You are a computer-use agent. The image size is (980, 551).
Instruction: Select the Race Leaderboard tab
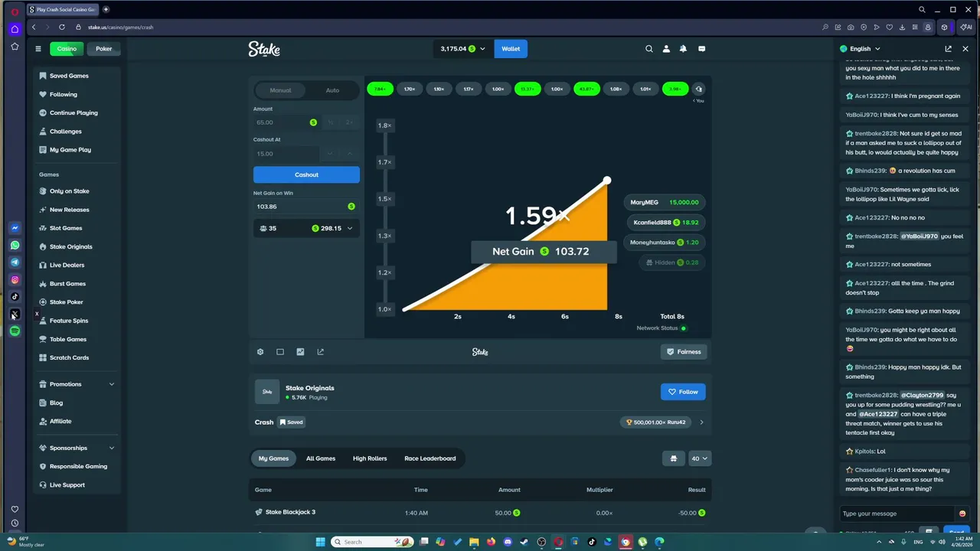pos(430,458)
